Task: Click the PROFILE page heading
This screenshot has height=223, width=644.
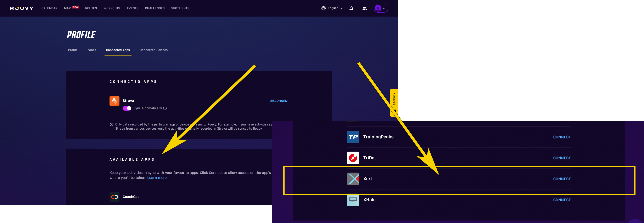Action: coord(81,35)
